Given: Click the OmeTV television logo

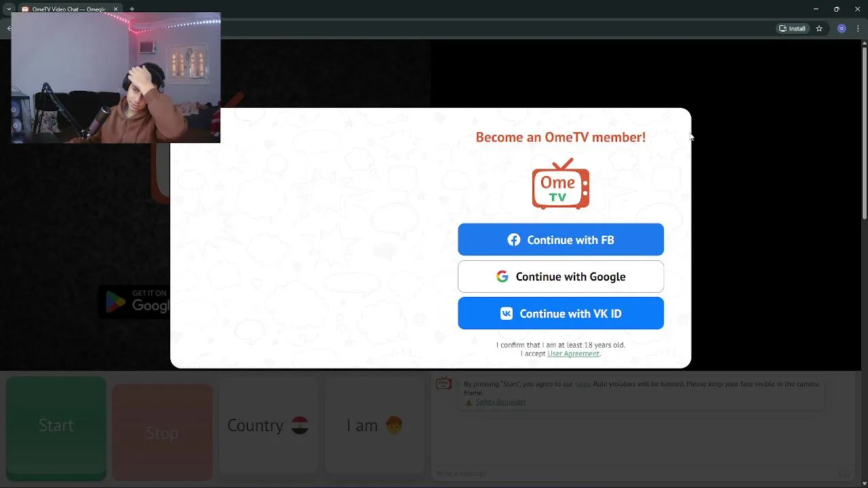Looking at the screenshot, I should coord(561,184).
